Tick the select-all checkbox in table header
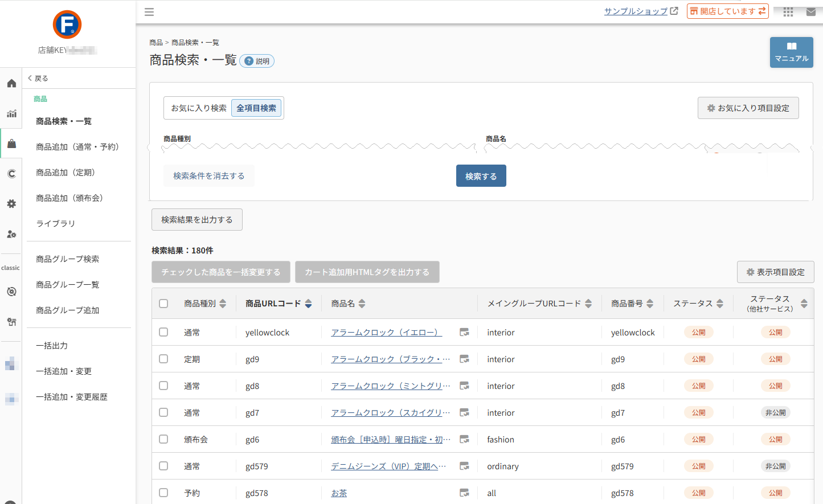The width and height of the screenshot is (823, 504). coord(163,304)
